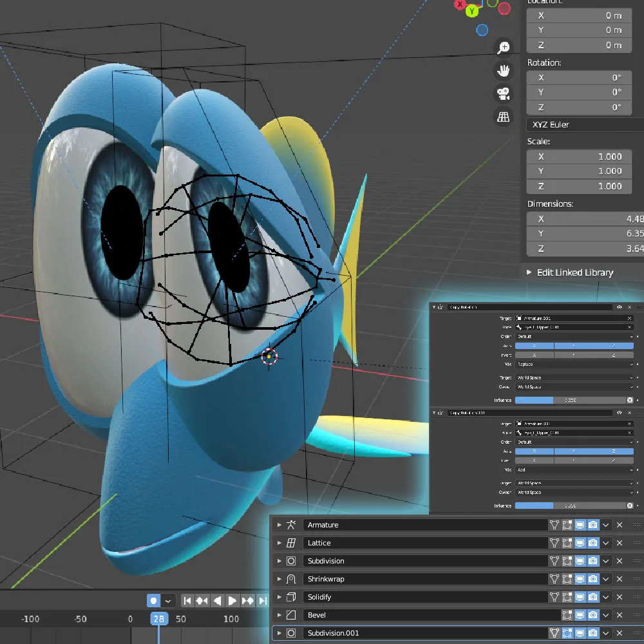The image size is (644, 644).
Task: Adjust Copy Rotation.001 Influence slider
Action: coord(570,506)
